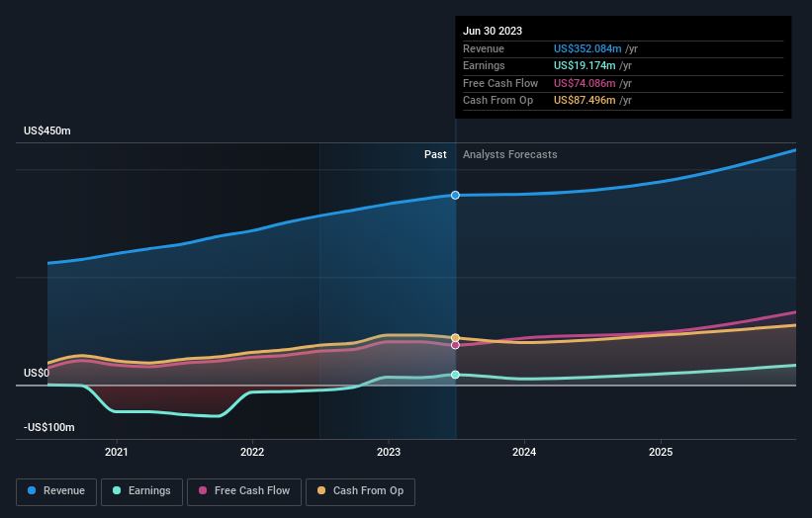
Task: Click the US$0 y-axis label
Action: tap(37, 373)
